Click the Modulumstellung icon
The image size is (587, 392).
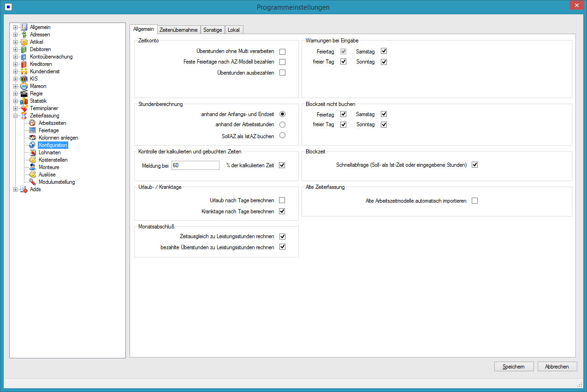pyautogui.click(x=32, y=182)
